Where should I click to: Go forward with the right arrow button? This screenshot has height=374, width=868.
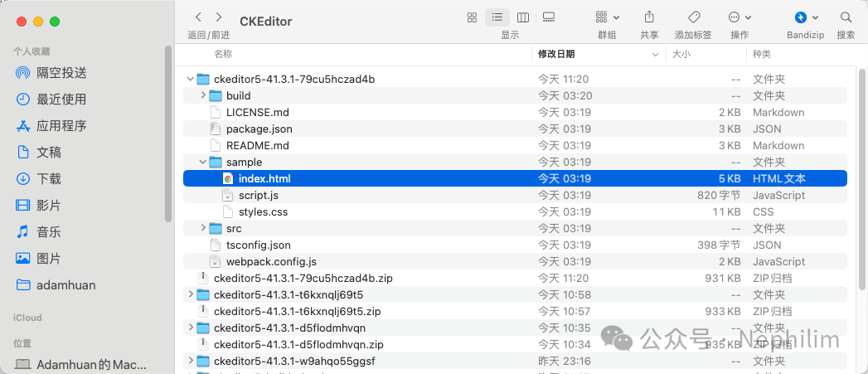pos(219,17)
